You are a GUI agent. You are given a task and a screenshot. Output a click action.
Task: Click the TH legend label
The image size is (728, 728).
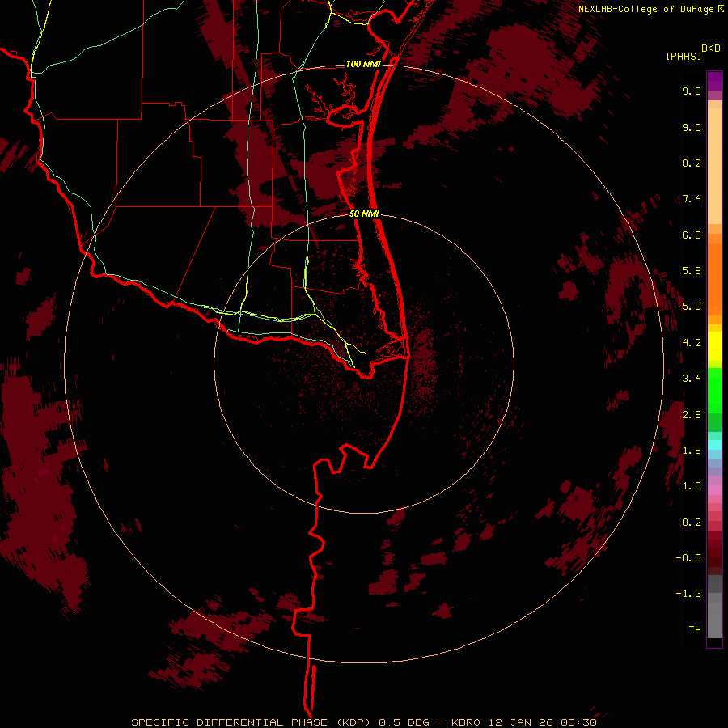(x=695, y=630)
